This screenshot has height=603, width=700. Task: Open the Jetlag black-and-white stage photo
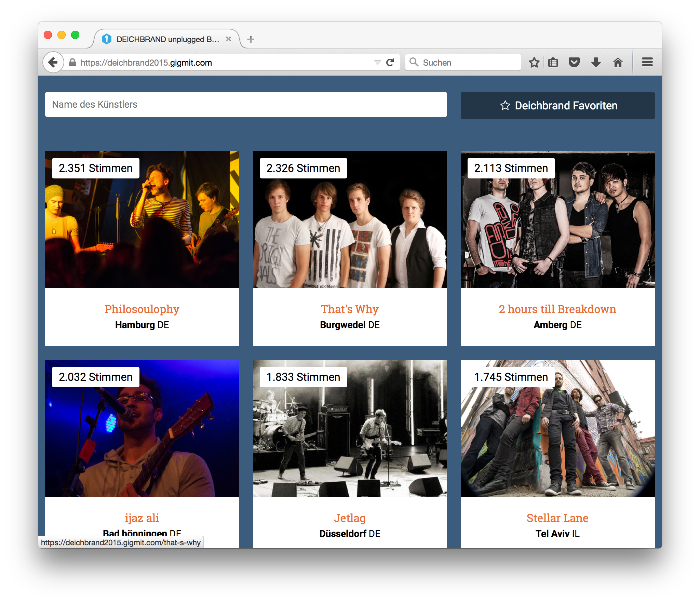click(350, 428)
